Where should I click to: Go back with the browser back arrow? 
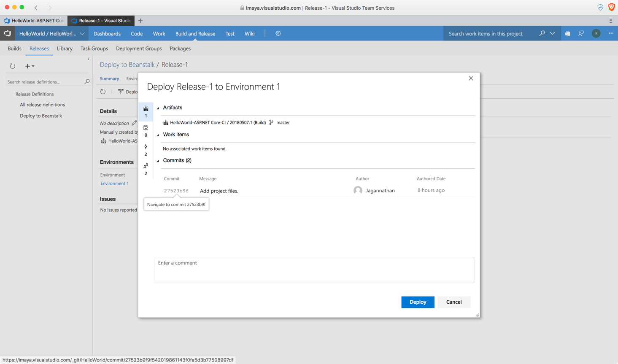coord(36,8)
